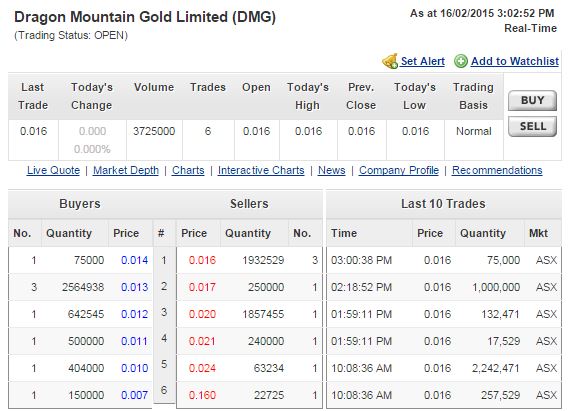Open the Charts link

click(188, 170)
